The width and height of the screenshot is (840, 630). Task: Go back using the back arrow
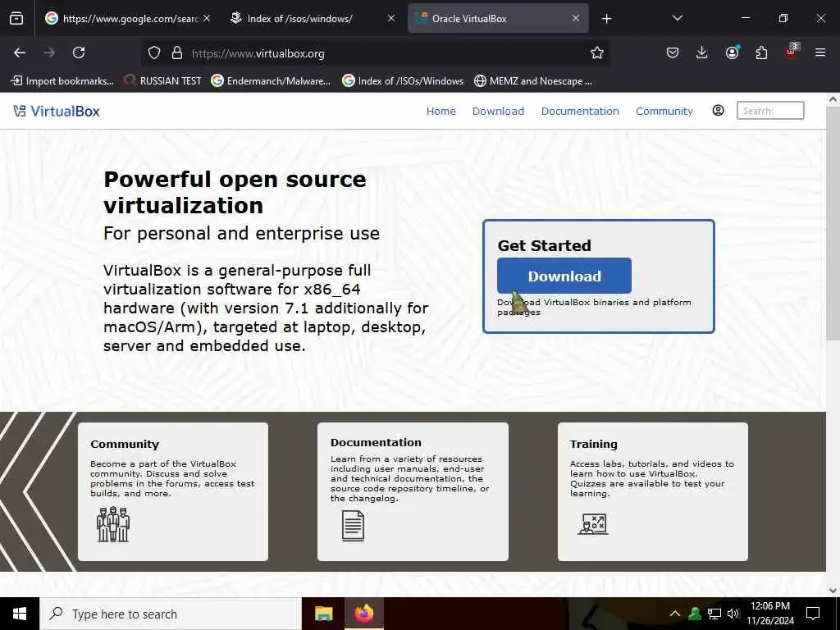pos(20,52)
